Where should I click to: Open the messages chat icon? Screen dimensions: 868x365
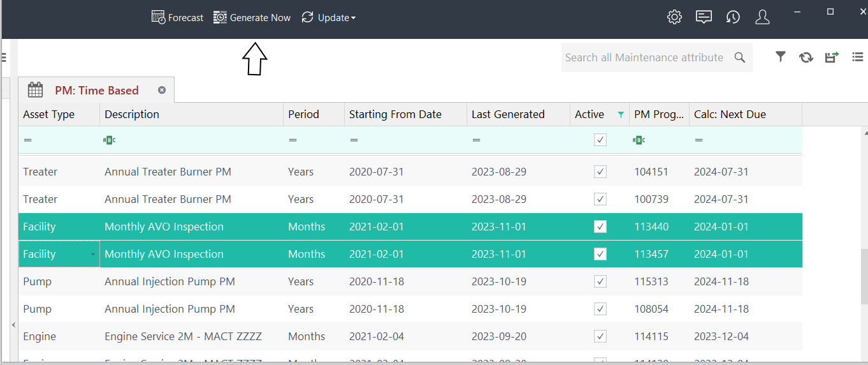click(x=704, y=17)
